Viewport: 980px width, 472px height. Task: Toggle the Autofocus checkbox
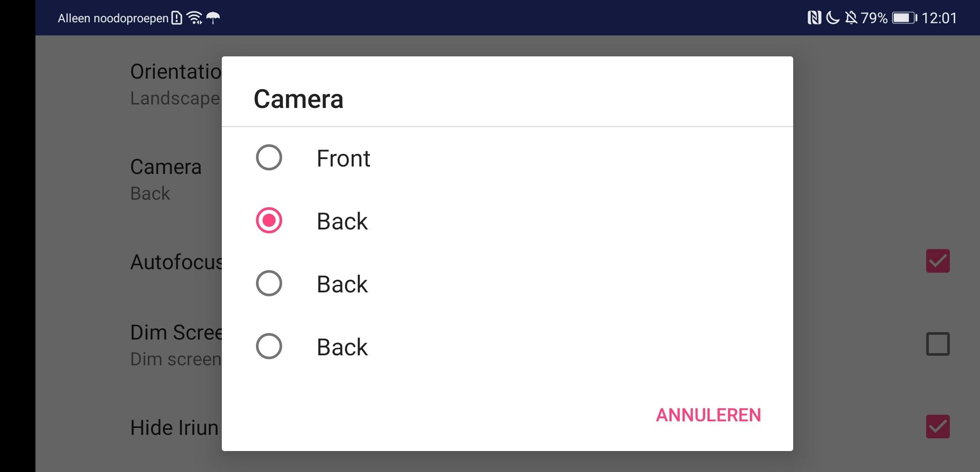[x=938, y=261]
